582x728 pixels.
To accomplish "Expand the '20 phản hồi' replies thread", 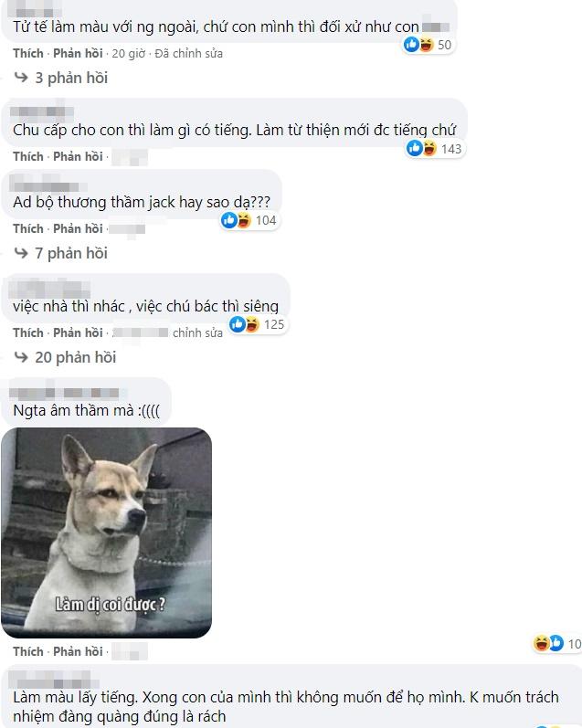I will 76,357.
